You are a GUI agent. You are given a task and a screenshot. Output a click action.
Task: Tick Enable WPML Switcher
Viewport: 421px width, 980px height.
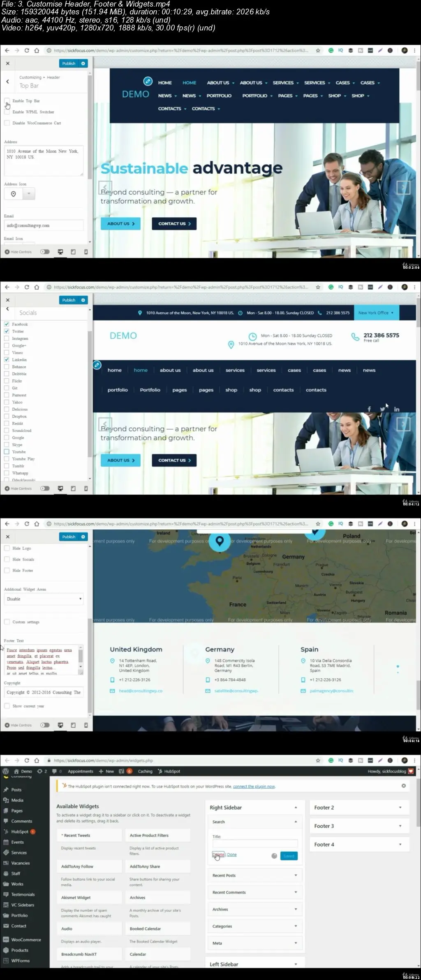pyautogui.click(x=7, y=112)
